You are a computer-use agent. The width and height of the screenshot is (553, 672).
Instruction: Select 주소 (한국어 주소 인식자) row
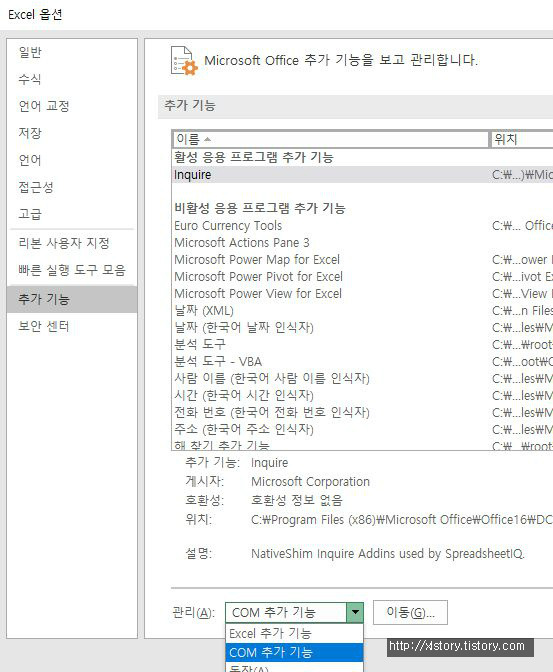(362, 429)
